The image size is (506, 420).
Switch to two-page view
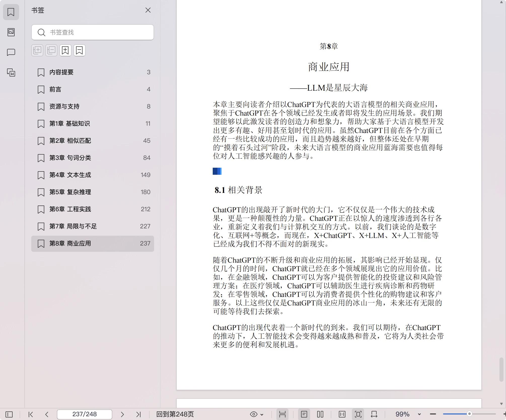coord(320,414)
